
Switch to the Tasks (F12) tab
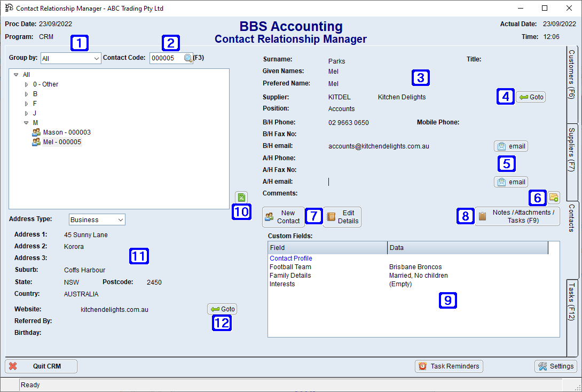point(573,296)
